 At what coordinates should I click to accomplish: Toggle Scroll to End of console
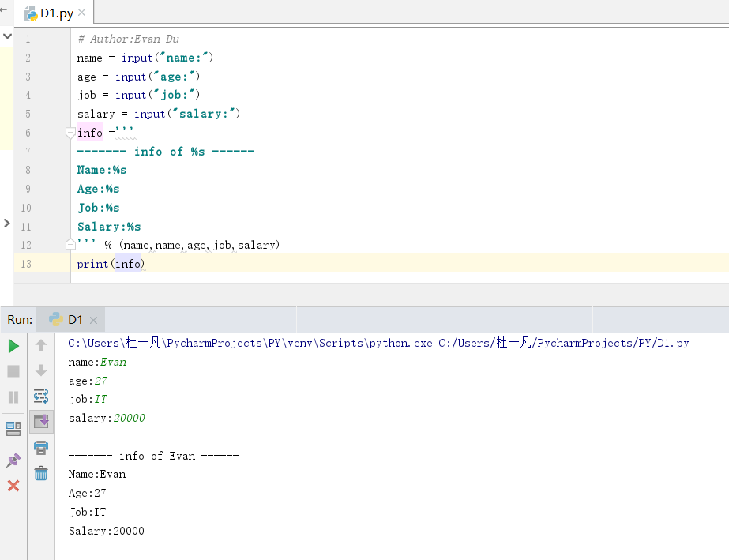click(x=41, y=422)
